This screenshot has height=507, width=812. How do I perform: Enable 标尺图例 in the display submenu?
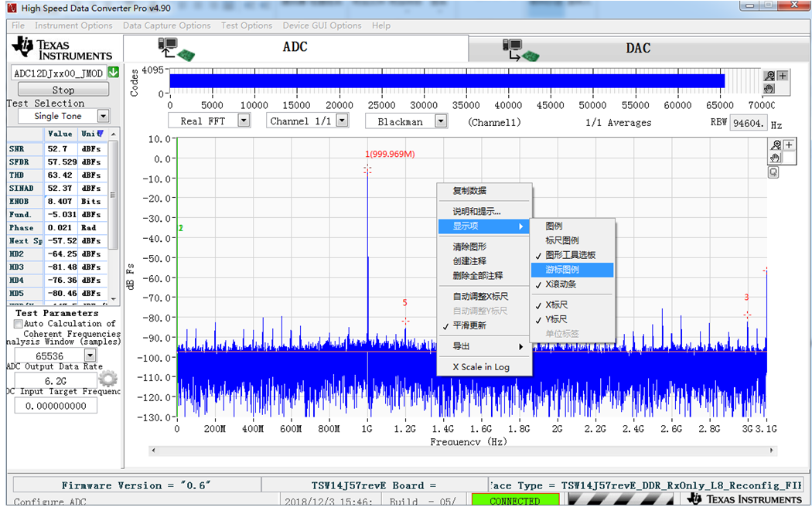572,240
